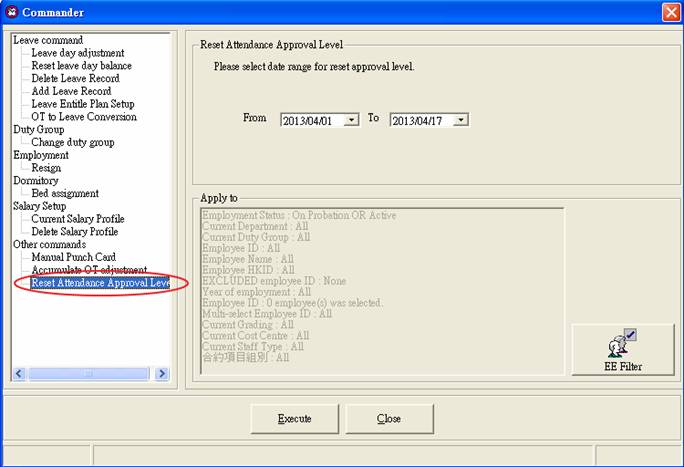The image size is (684, 467).
Task: Click the tree's right scroll arrow
Action: pyautogui.click(x=162, y=374)
